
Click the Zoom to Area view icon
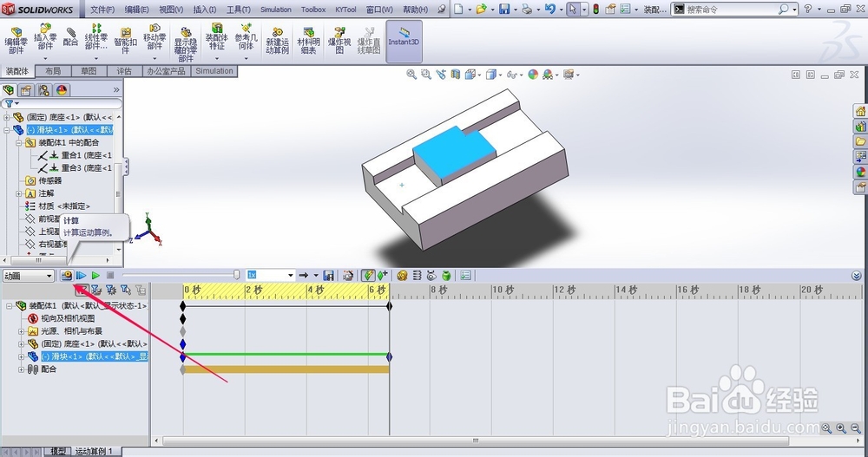(425, 74)
